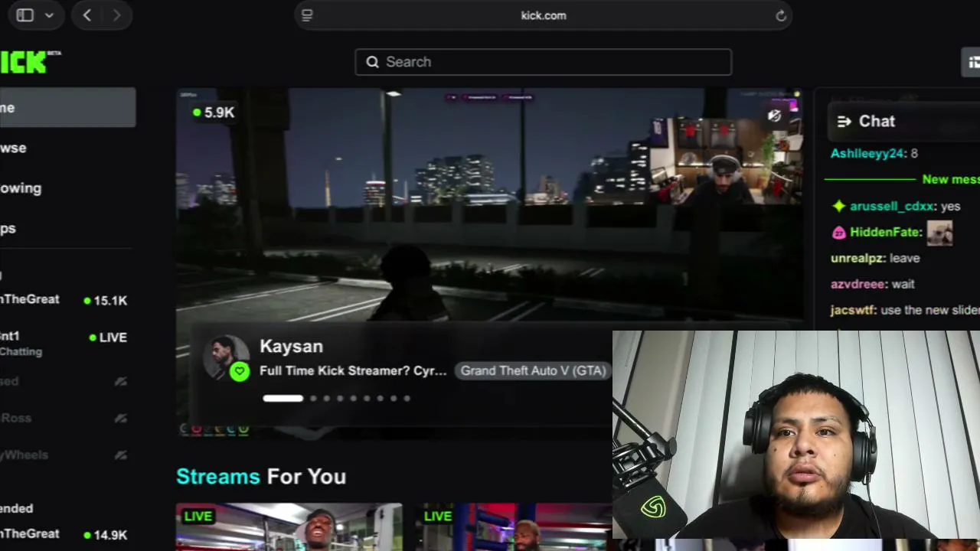Unmute the featured stream with speaker icon
This screenshot has width=980, height=551.
774,116
